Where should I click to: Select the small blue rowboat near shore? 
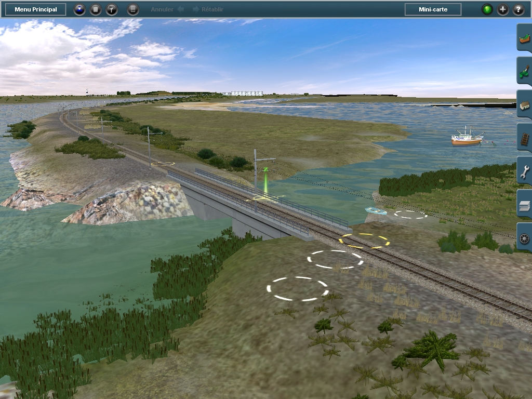pos(376,211)
